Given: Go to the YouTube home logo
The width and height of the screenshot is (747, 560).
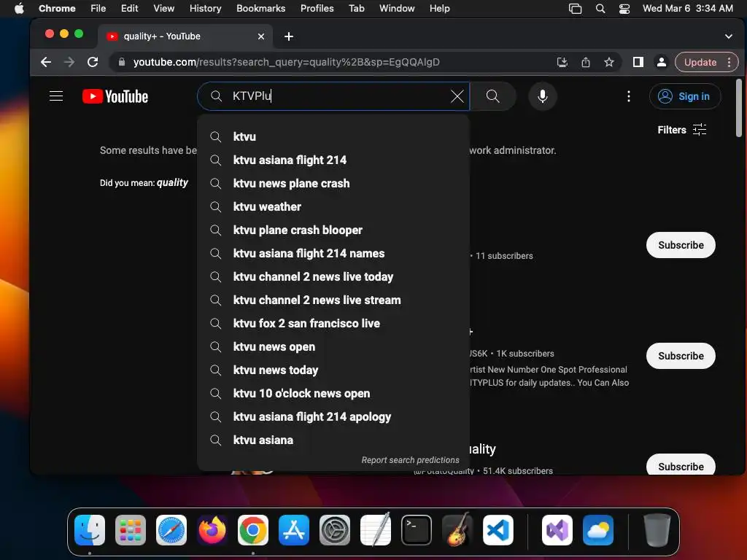Looking at the screenshot, I should pyautogui.click(x=115, y=96).
